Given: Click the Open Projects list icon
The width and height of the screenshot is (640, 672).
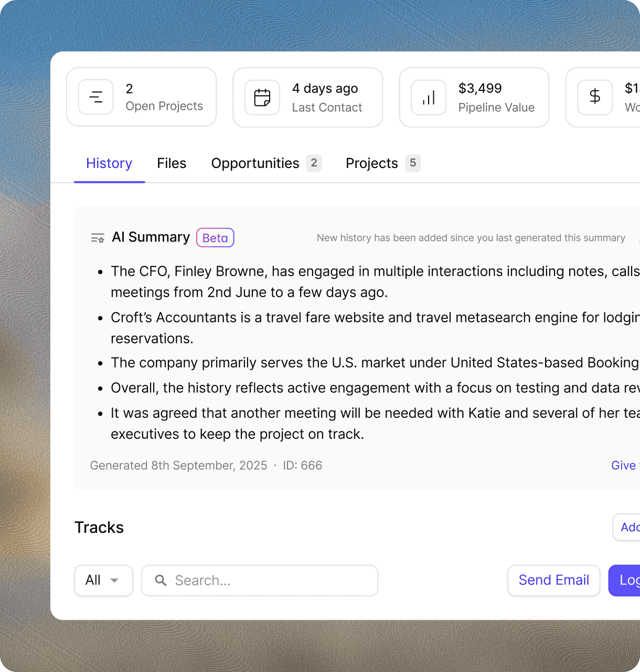Looking at the screenshot, I should 96,97.
